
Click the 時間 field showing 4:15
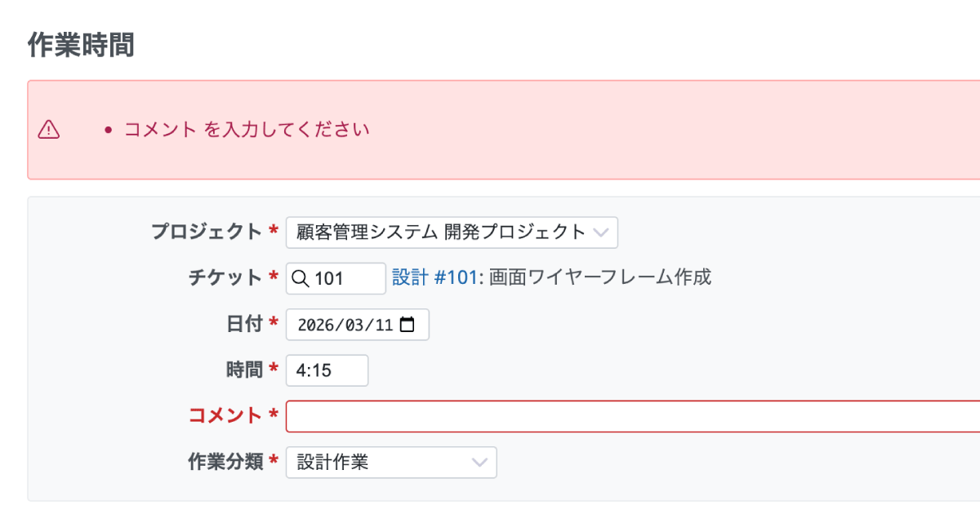click(x=327, y=370)
